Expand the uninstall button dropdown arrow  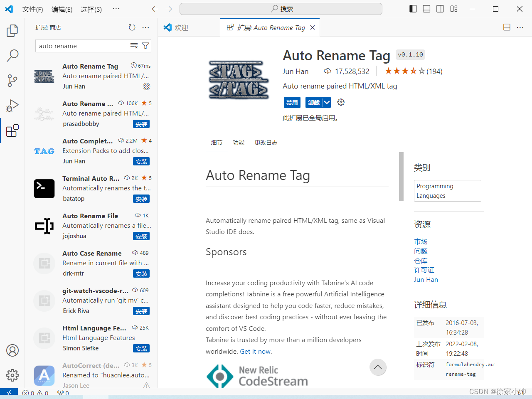pos(327,102)
